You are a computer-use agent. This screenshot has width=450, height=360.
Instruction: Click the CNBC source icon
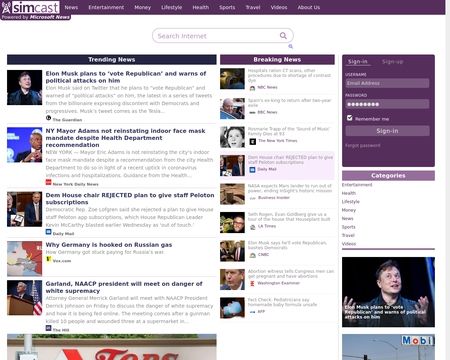point(252,255)
